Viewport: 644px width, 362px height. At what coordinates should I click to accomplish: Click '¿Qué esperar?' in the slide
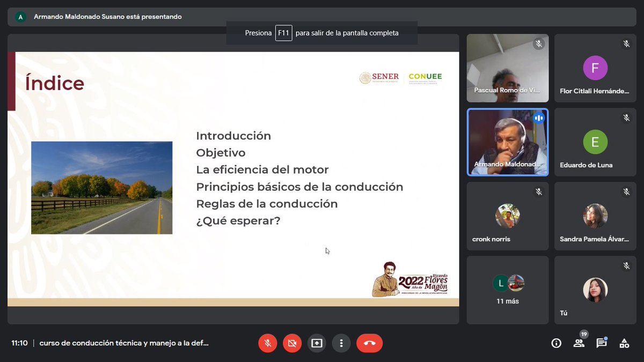click(x=238, y=221)
